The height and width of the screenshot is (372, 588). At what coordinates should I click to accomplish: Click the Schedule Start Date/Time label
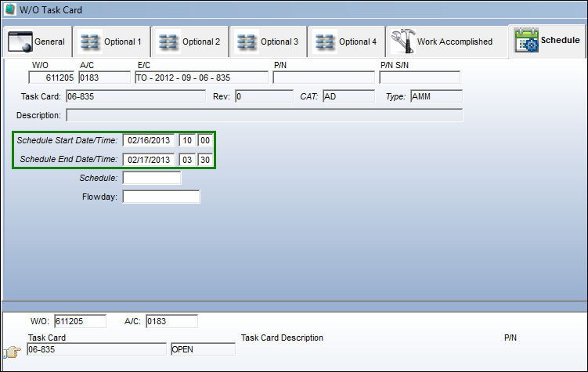click(67, 140)
